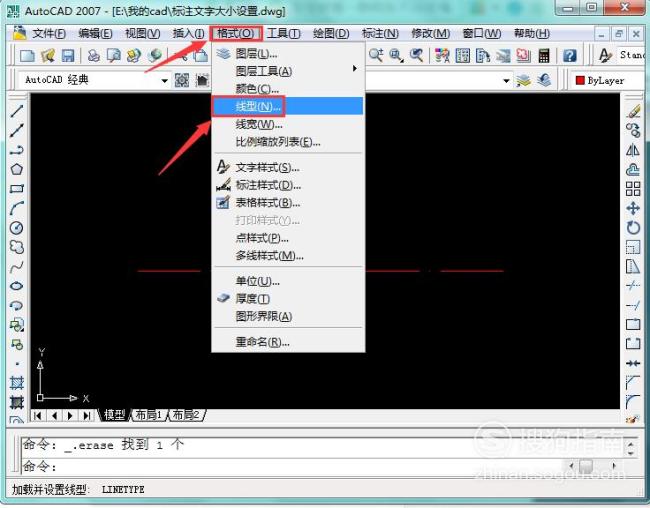This screenshot has width=650, height=508.
Task: Choose 点样式(P)... menu entry
Action: [x=288, y=238]
